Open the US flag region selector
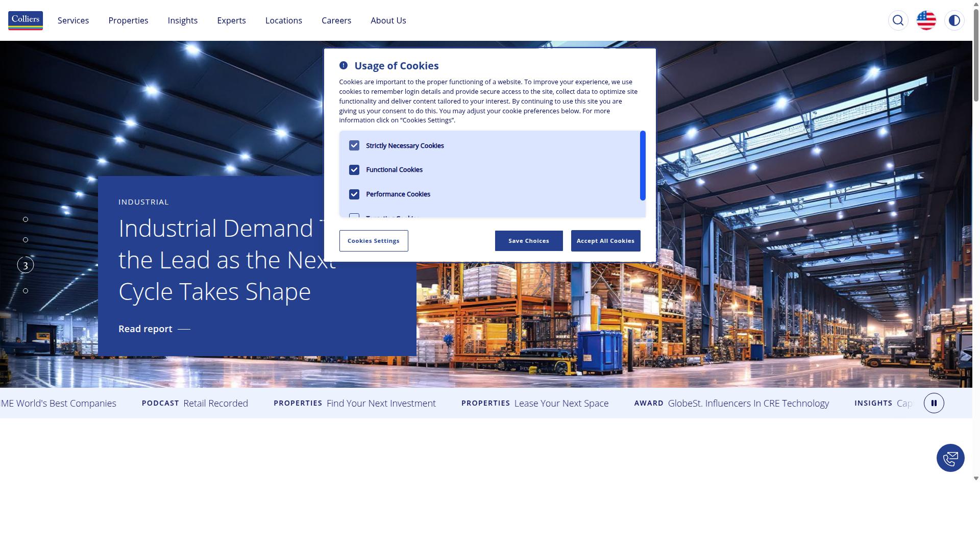980x551 pixels. click(926, 20)
